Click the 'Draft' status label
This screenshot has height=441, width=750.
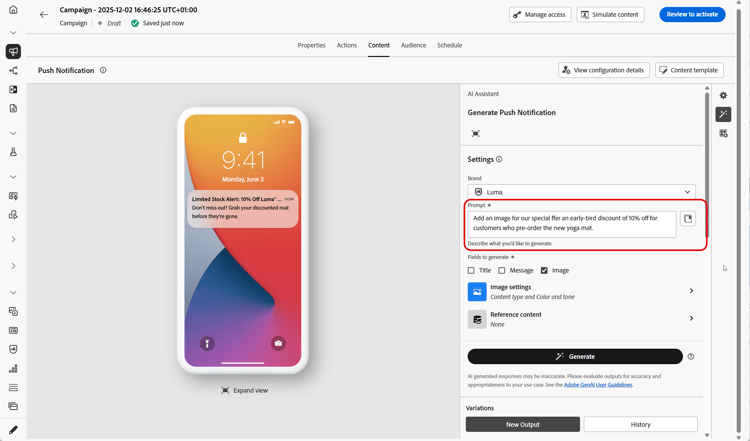click(x=114, y=23)
